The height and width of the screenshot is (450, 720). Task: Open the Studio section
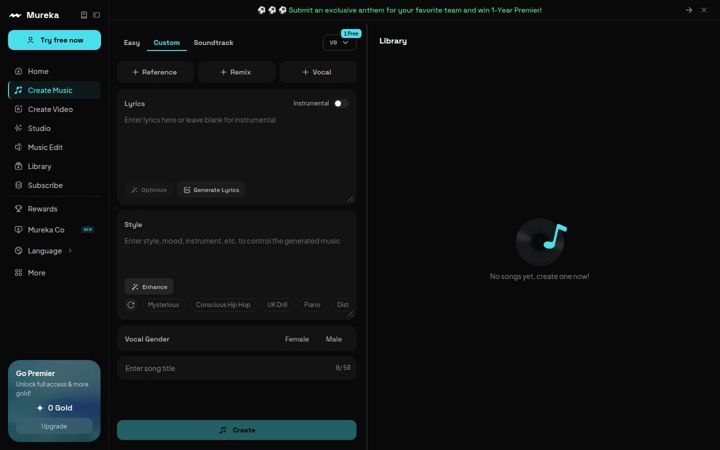tap(54, 128)
